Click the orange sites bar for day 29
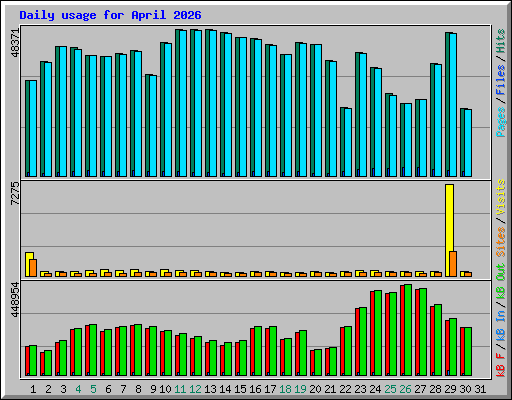The height and width of the screenshot is (400, 512). click(x=453, y=264)
